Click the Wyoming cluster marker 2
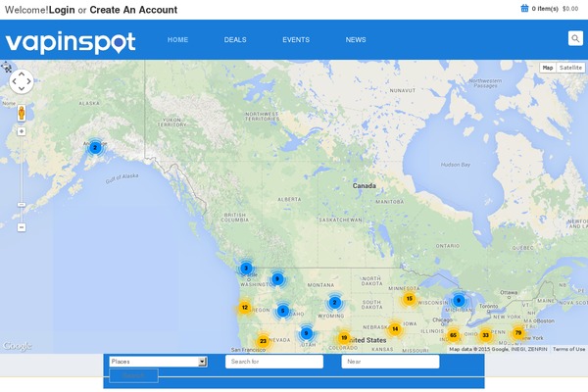588x392 pixels. [334, 303]
